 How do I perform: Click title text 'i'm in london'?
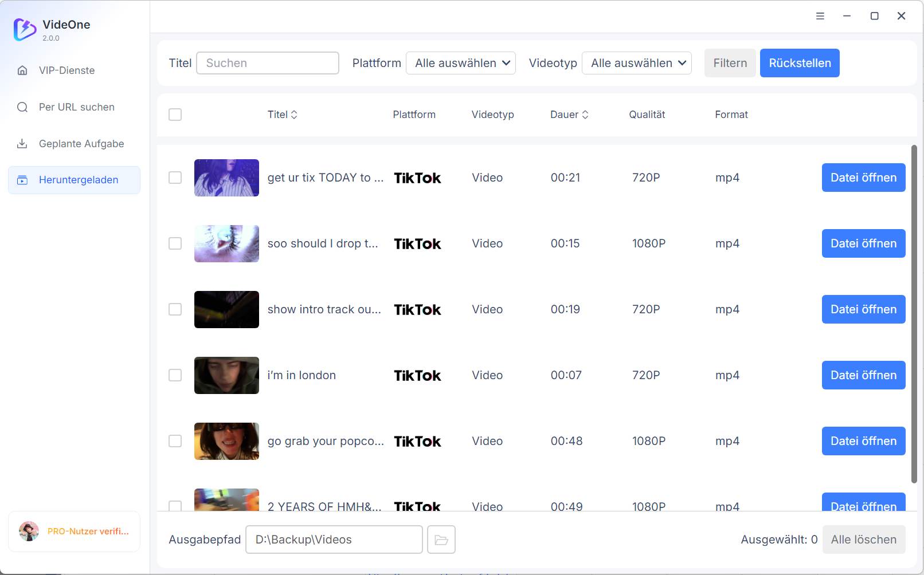302,375
